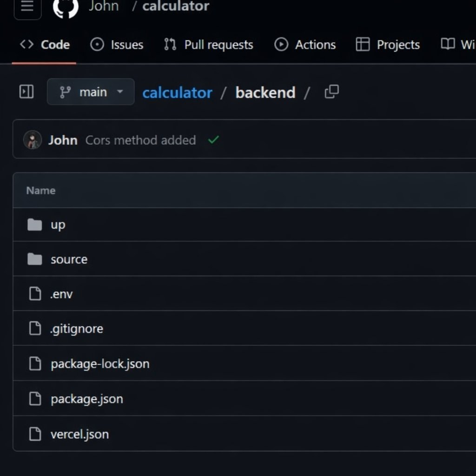
Task: Click the GitHub logo
Action: coord(66,7)
